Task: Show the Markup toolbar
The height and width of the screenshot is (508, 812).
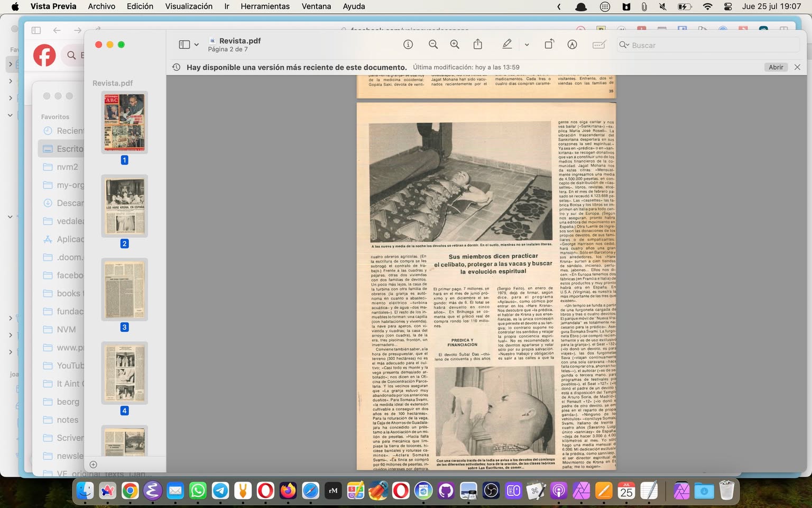Action: (572, 44)
